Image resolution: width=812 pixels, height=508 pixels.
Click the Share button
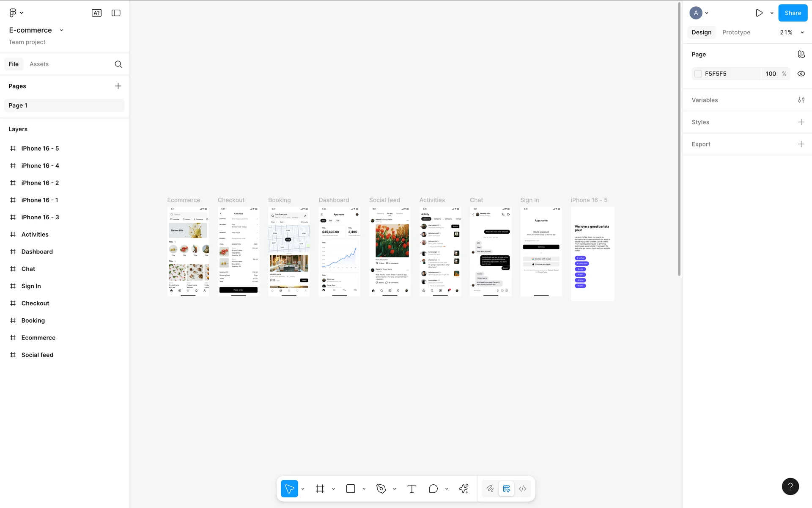[793, 13]
